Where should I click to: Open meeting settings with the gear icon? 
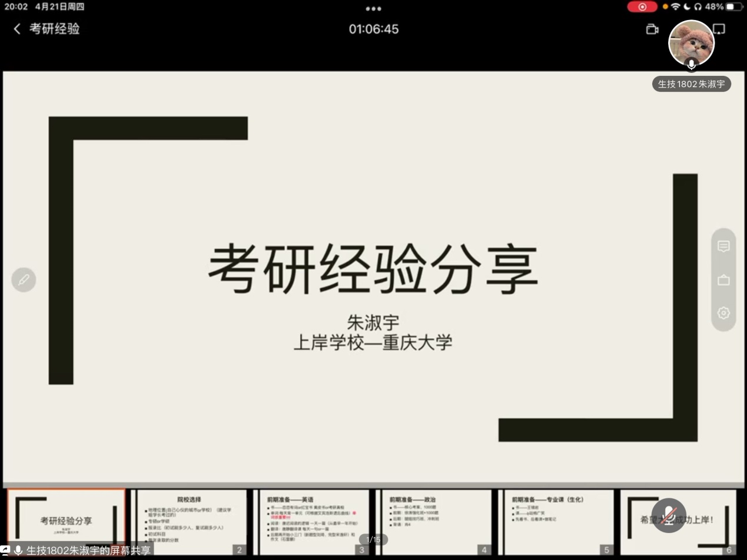tap(723, 313)
